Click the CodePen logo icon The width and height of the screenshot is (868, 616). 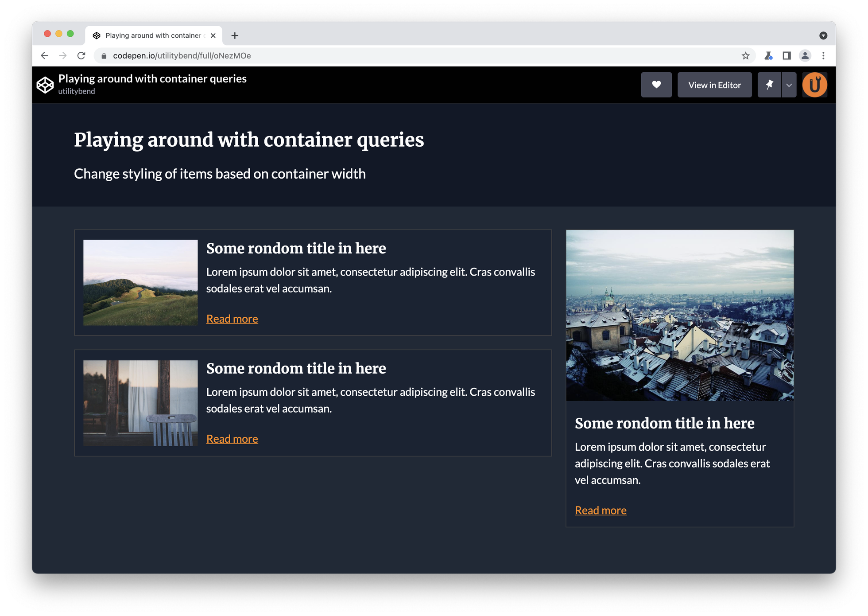point(45,85)
